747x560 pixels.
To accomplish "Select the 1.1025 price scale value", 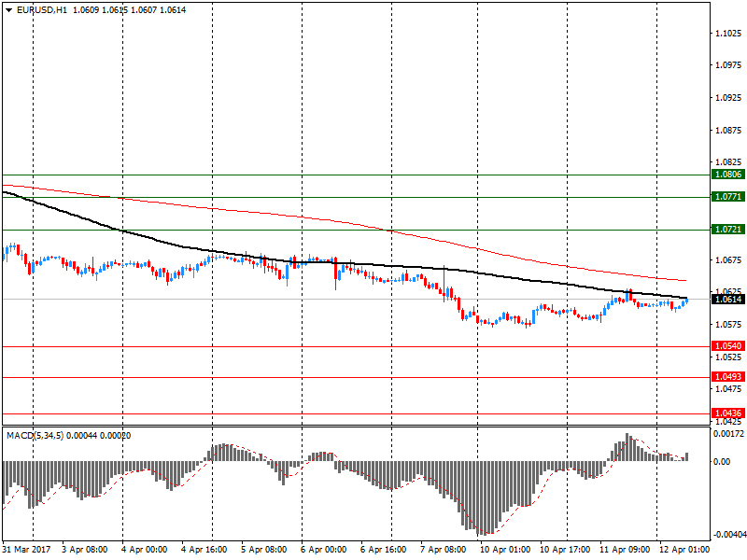I will click(x=729, y=34).
